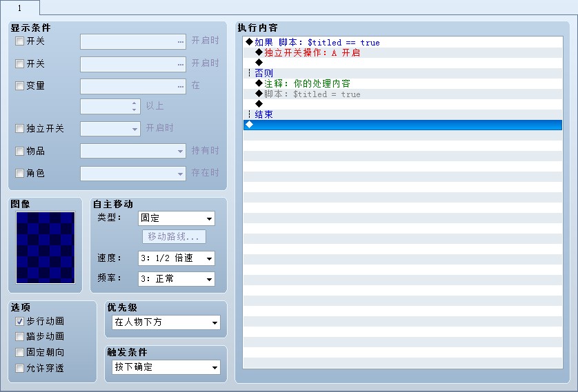Screen dimensions: 578x392
Task: Open the 优先级 priority dropdown
Action: pyautogui.click(x=166, y=322)
